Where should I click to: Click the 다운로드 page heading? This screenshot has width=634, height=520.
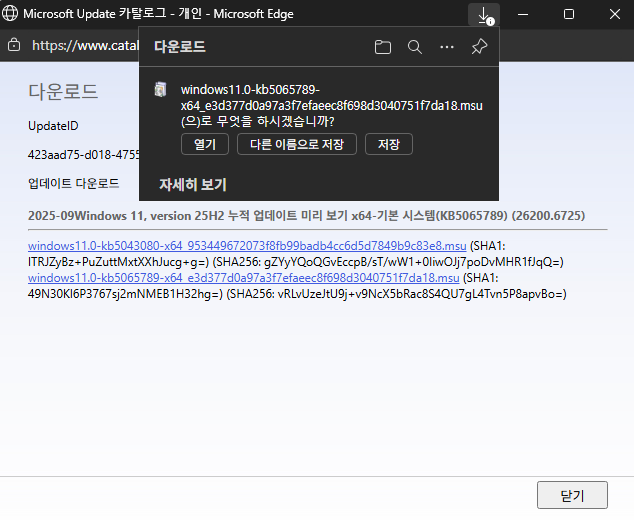63,91
